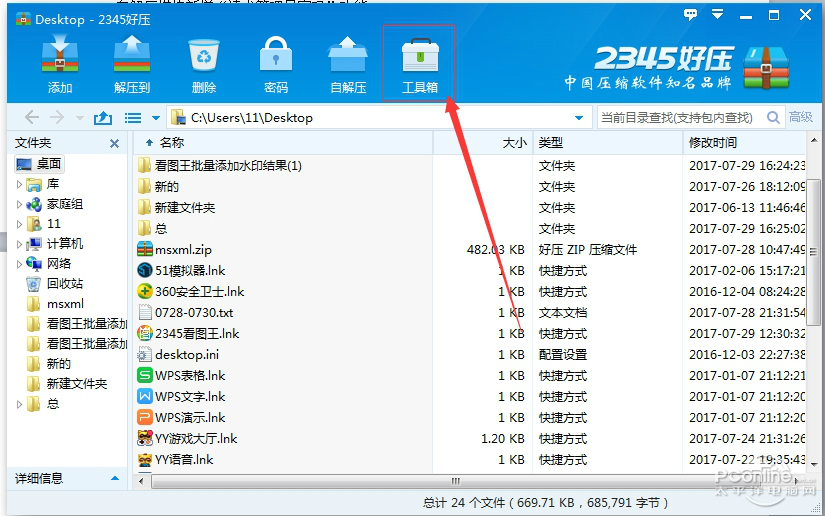Select the WPS演示.lnk shortcut icon
This screenshot has width=825, height=516.
click(145, 418)
